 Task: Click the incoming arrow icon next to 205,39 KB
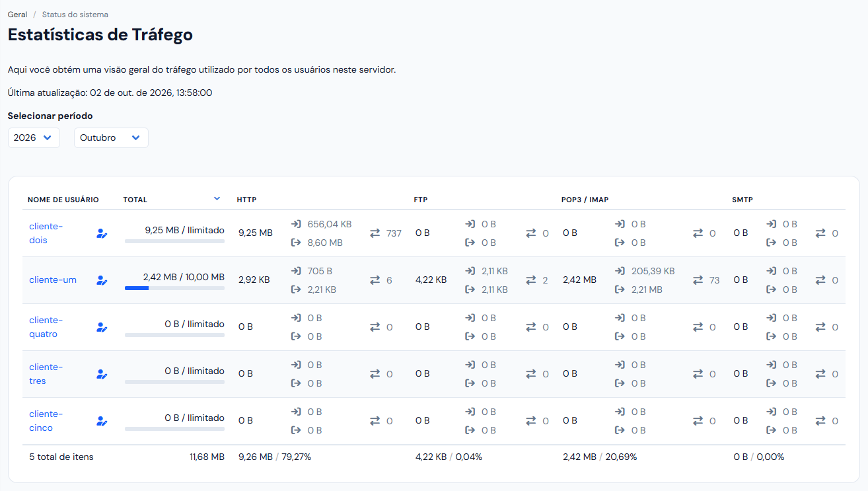coord(620,271)
